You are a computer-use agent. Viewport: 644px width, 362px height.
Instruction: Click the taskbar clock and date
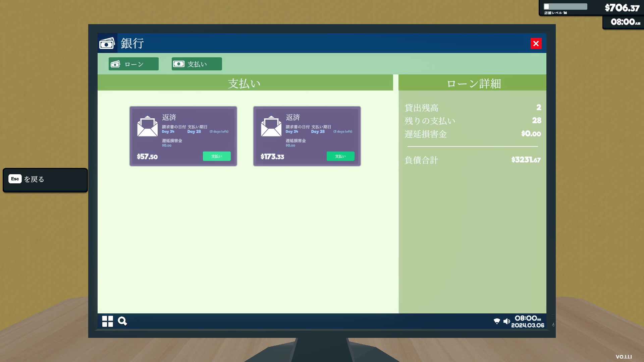pos(527,321)
